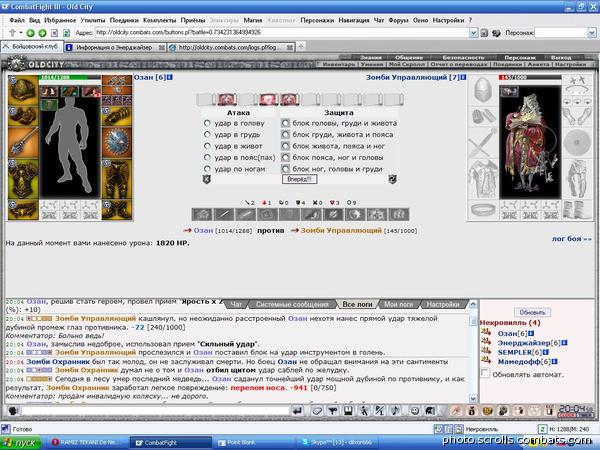The image size is (600, 450).
Task: Open the Навигация menu
Action: coord(354,20)
